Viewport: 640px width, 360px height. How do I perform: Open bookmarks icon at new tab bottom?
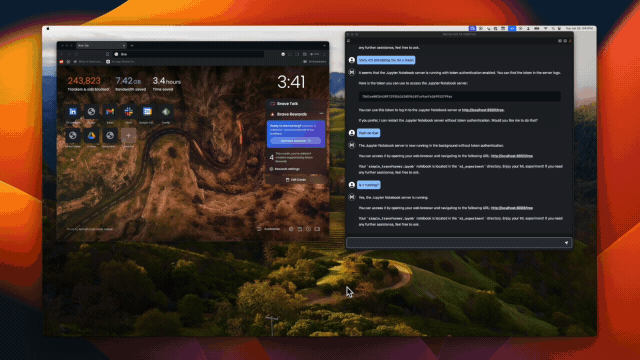click(x=300, y=229)
